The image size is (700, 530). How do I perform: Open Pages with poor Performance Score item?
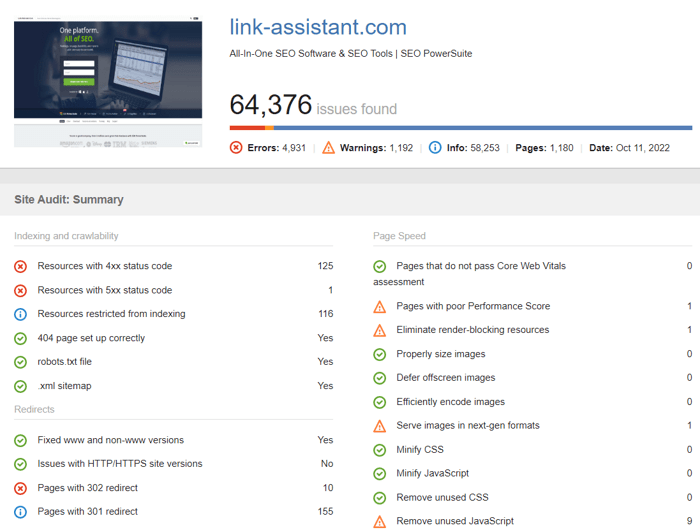point(473,306)
